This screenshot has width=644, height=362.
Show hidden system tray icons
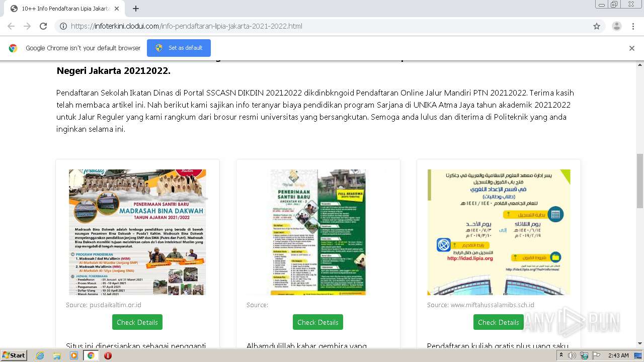(x=561, y=355)
